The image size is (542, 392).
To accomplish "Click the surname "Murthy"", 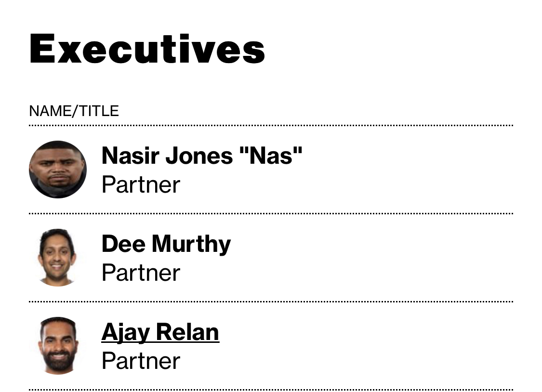I will pos(191,245).
